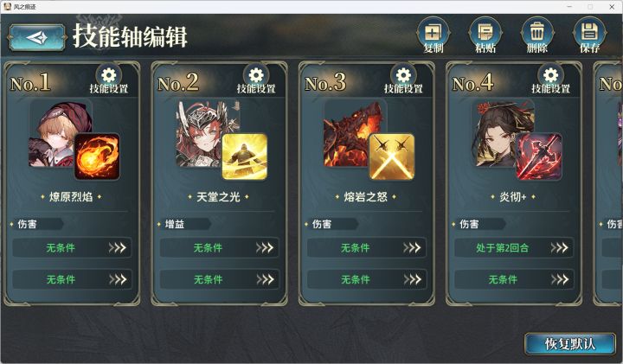Expand No.2 second 无条件 condition
The image size is (623, 364).
219,279
